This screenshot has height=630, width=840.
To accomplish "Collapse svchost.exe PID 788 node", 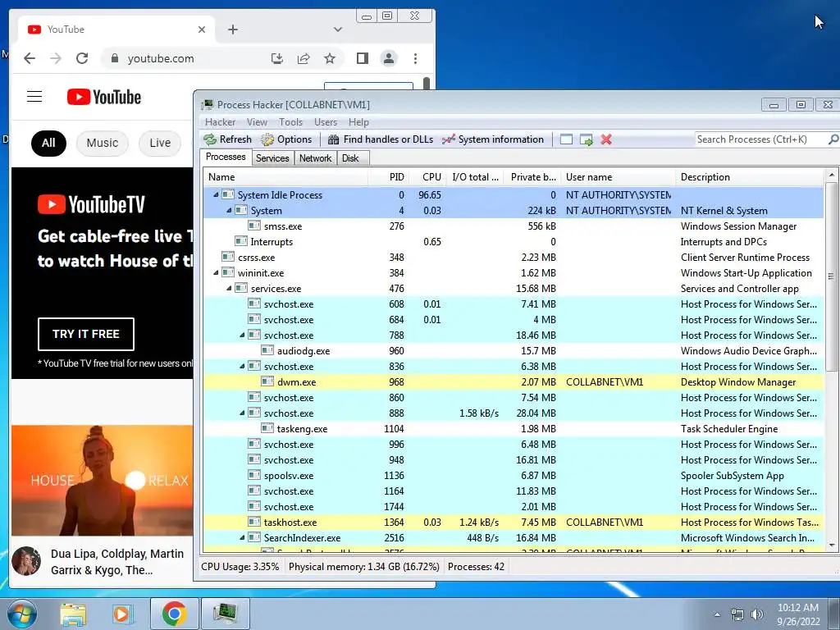I will click(x=242, y=336).
